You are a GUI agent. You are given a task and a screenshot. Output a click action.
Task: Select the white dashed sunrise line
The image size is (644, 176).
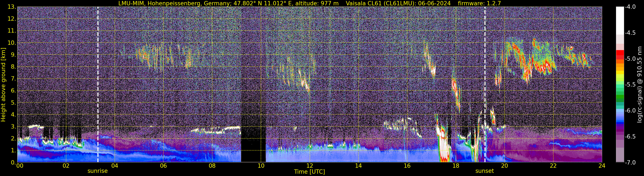tap(98, 85)
